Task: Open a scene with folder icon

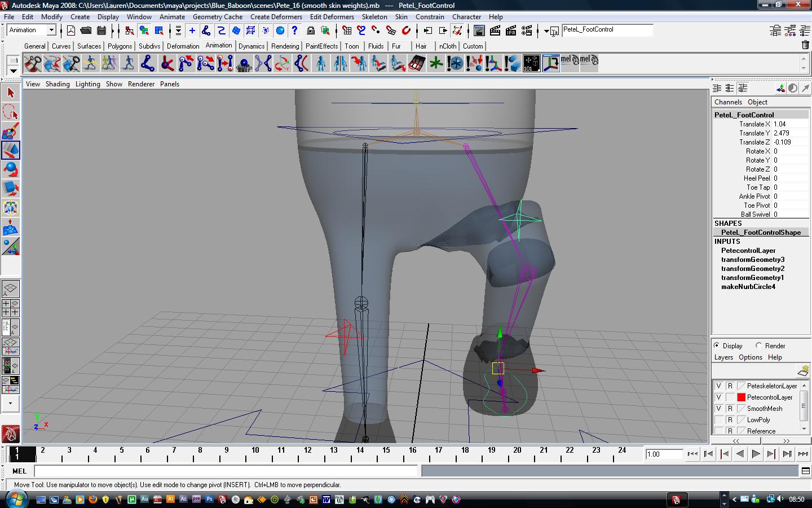Action: 86,30
